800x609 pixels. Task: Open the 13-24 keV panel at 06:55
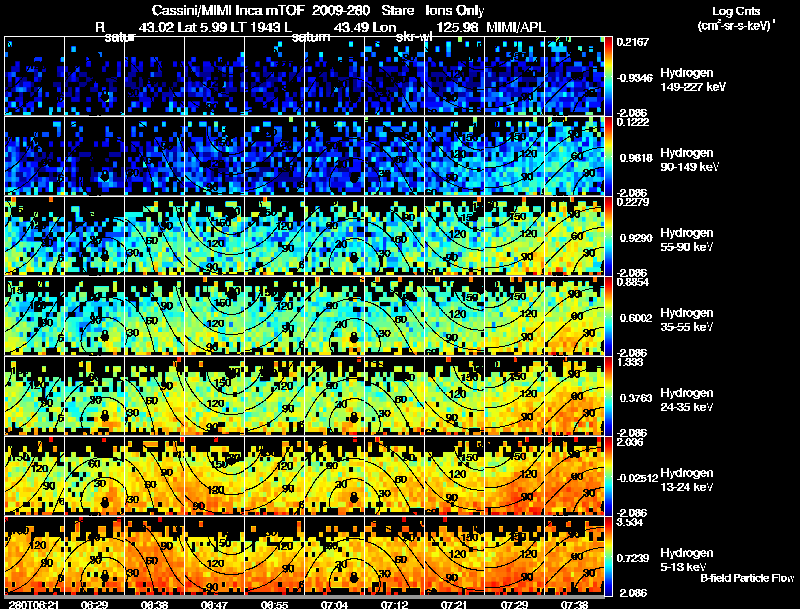click(x=274, y=476)
